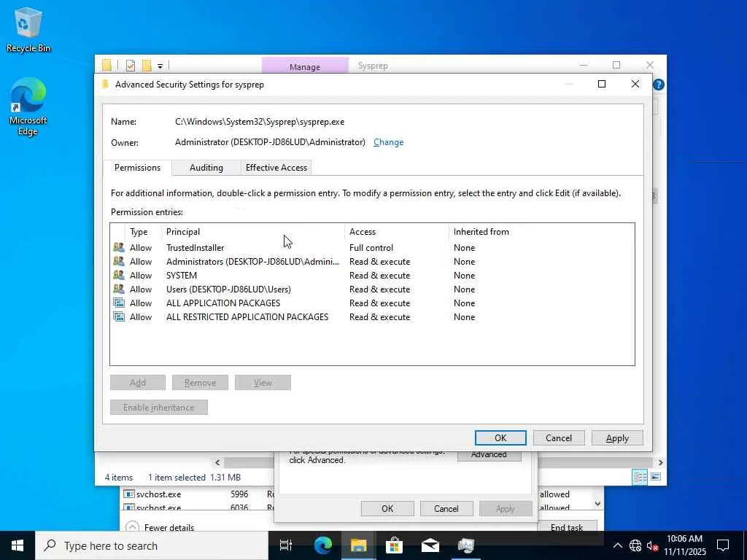Screen dimensions: 747x560
Task: Click the New folder quick access icon
Action: coord(147,65)
